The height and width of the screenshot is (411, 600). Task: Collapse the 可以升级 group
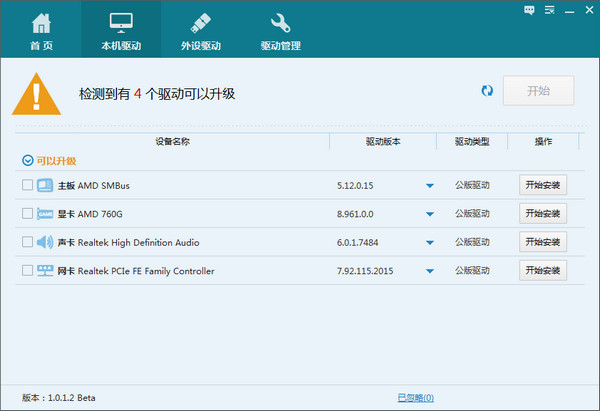pyautogui.click(x=28, y=160)
